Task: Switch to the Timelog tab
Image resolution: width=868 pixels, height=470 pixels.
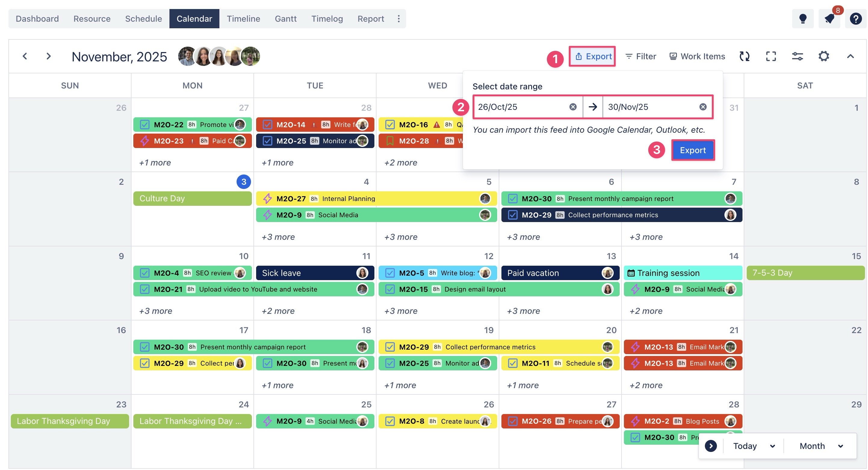Action: 327,19
